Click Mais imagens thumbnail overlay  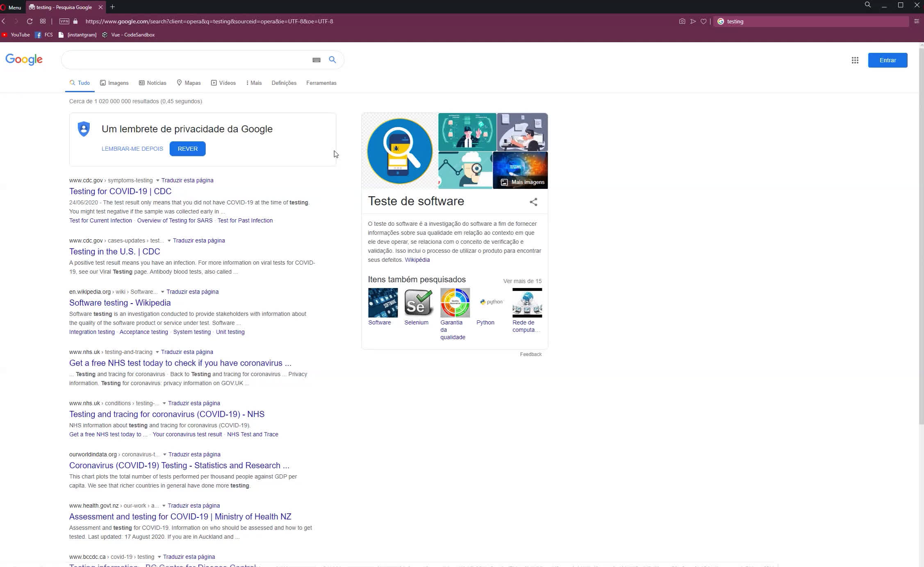(x=523, y=182)
